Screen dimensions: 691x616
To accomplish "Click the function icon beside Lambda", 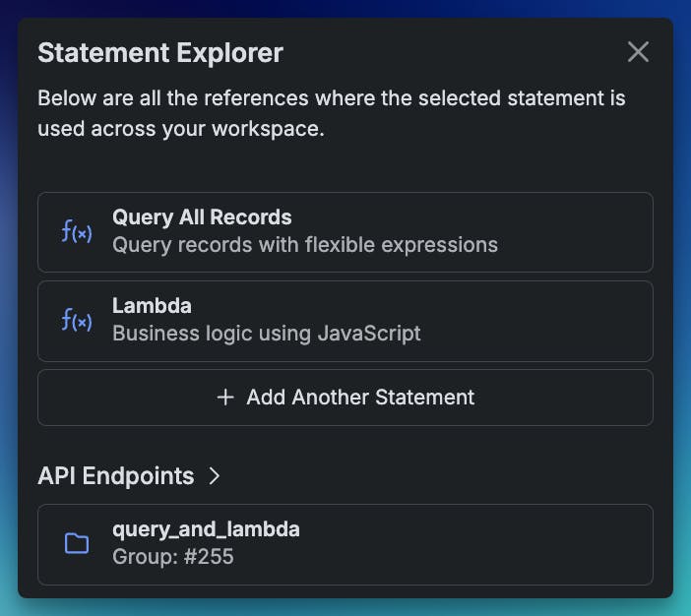I will [x=77, y=321].
